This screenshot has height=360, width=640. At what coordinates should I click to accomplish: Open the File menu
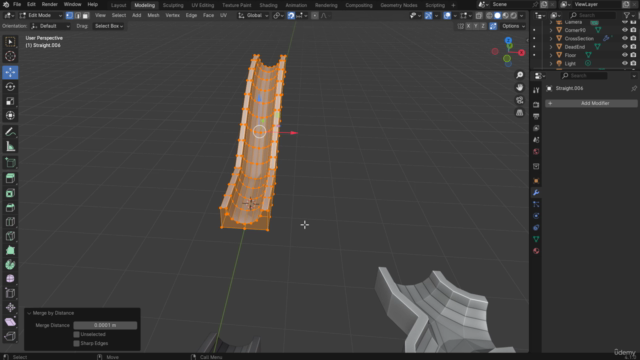tap(17, 4)
